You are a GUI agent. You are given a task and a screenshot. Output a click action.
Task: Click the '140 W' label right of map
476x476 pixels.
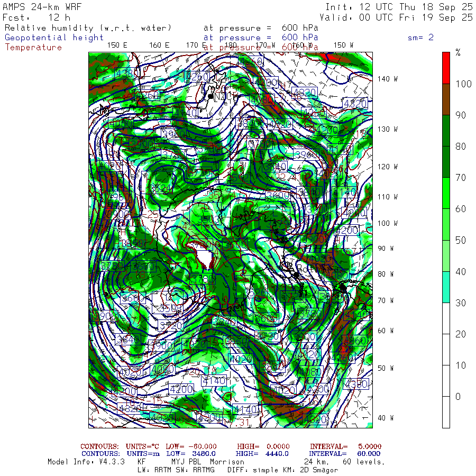click(388, 79)
